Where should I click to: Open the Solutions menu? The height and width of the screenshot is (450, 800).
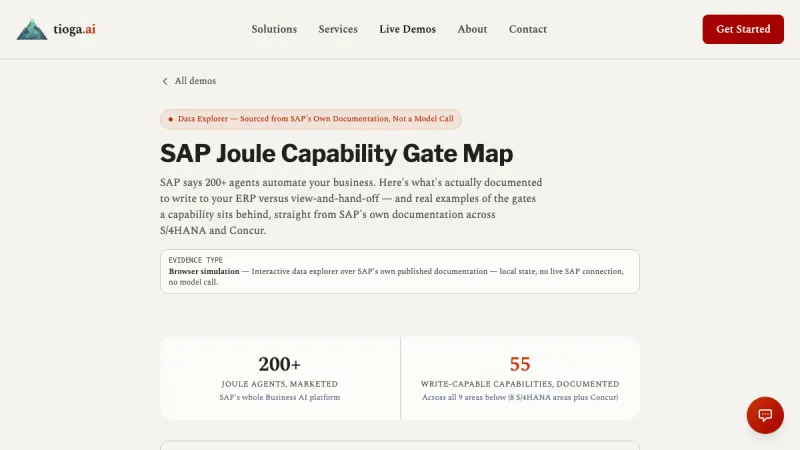point(274,29)
